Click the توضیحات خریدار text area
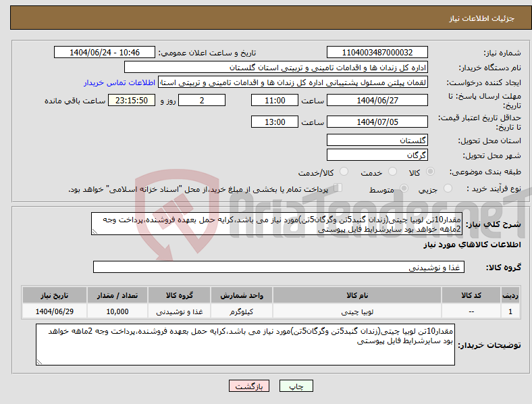 point(245,345)
